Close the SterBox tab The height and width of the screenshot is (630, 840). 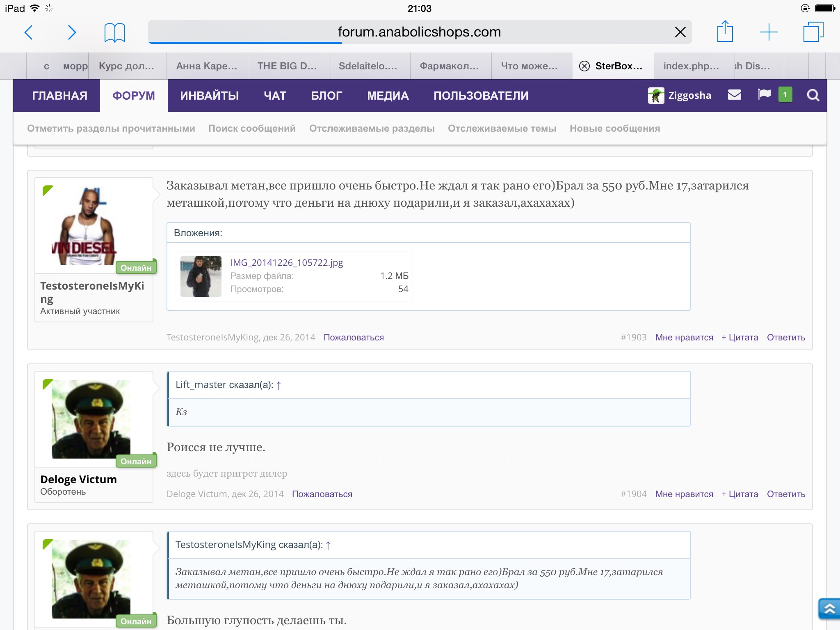click(x=584, y=66)
